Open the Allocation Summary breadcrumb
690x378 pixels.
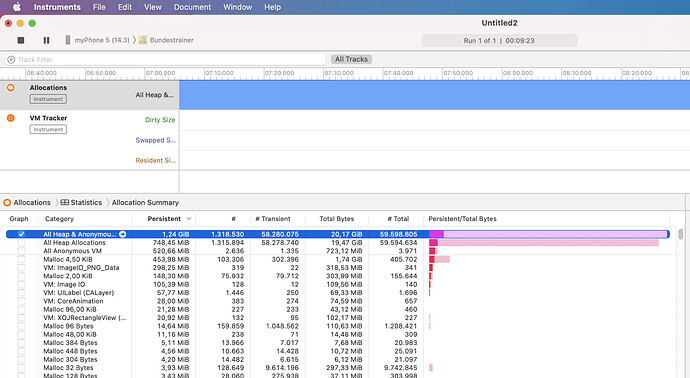[x=145, y=202]
